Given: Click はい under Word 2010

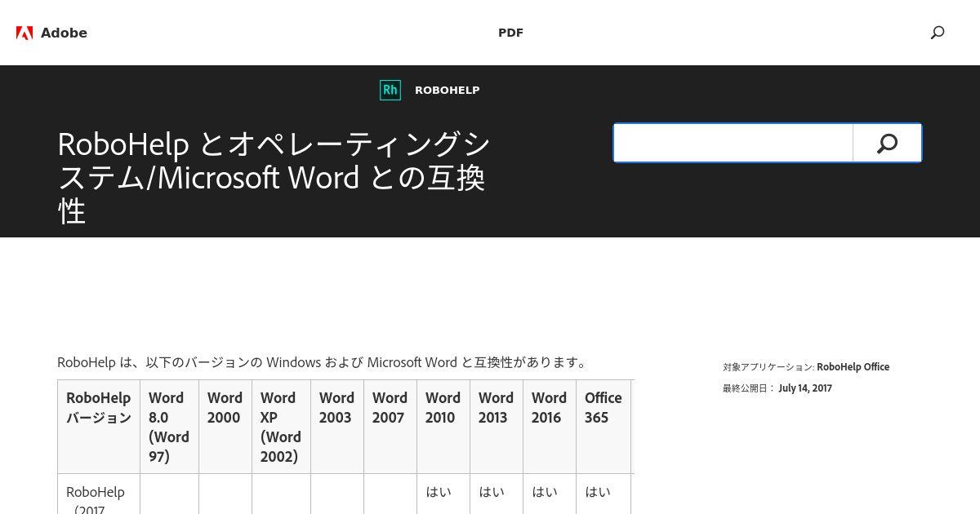Looking at the screenshot, I should click(x=439, y=492).
